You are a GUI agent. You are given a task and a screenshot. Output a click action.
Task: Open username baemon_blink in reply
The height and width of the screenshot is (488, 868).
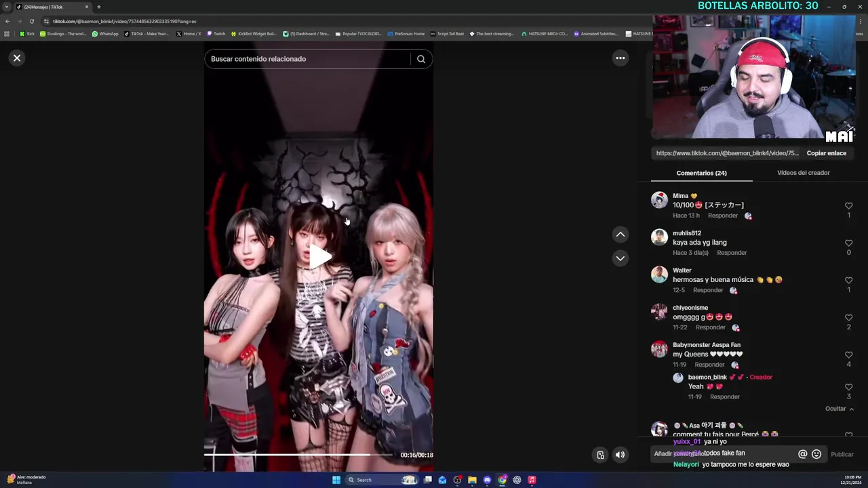pos(707,378)
